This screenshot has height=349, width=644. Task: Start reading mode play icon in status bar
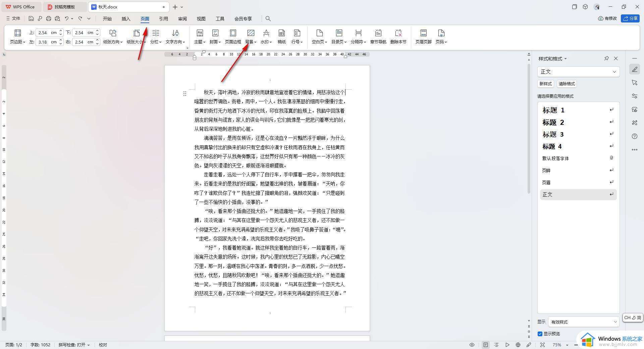[x=507, y=345]
